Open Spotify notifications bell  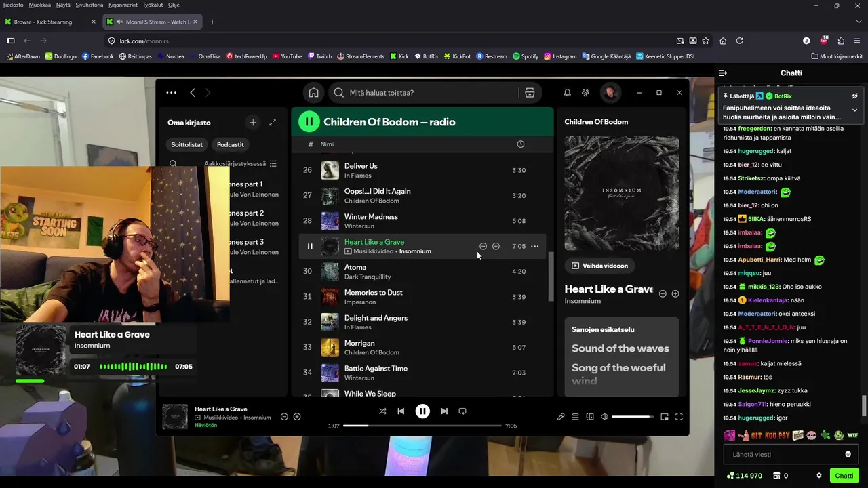coord(568,93)
